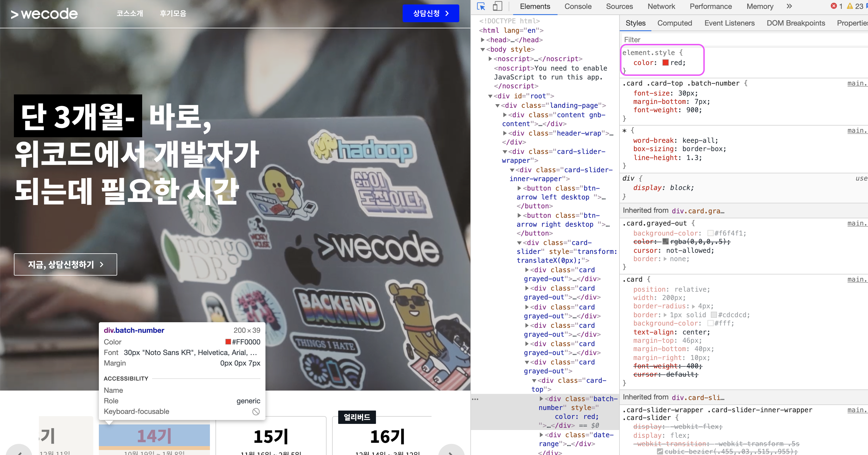Click the wecode logo in header
This screenshot has height=455, width=868.
coord(44,14)
